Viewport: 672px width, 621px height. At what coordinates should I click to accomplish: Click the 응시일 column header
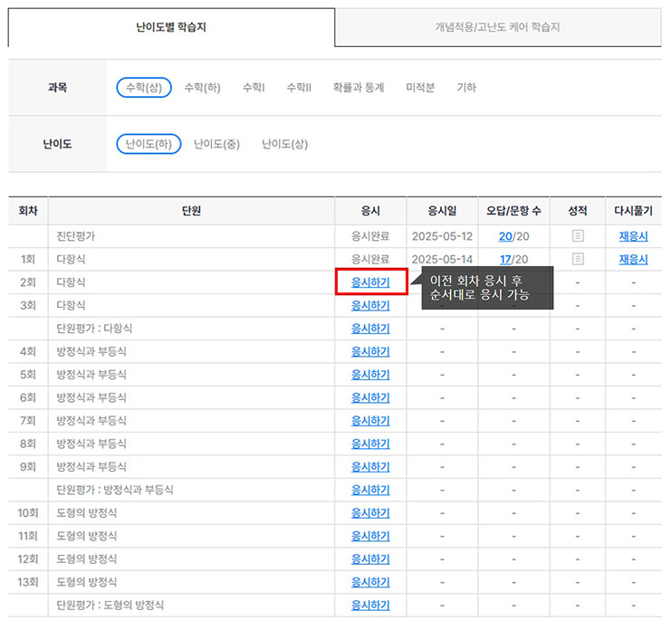(442, 211)
